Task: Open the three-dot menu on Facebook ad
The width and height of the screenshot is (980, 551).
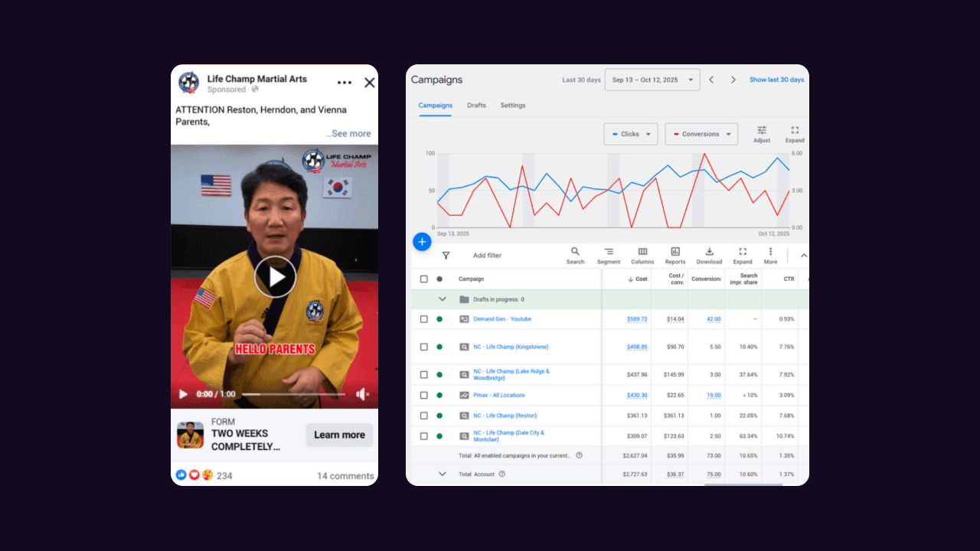Action: point(345,83)
